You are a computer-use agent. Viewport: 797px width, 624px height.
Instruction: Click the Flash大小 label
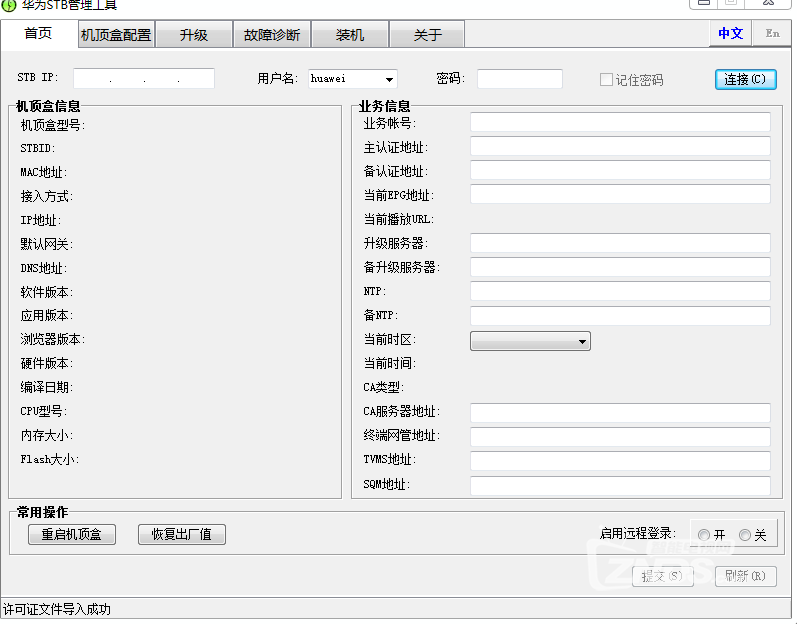point(49,459)
